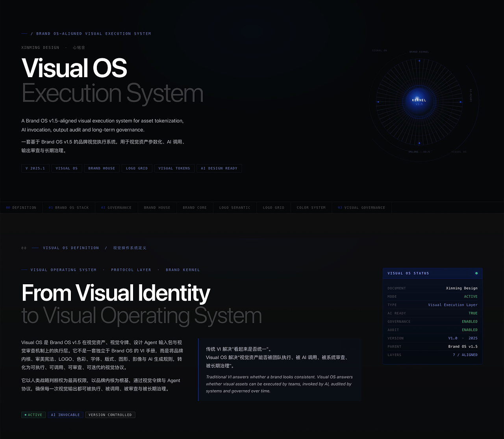Click the 'Brand OS v1.5' PARENT value
The image size is (504, 439).
(x=463, y=346)
